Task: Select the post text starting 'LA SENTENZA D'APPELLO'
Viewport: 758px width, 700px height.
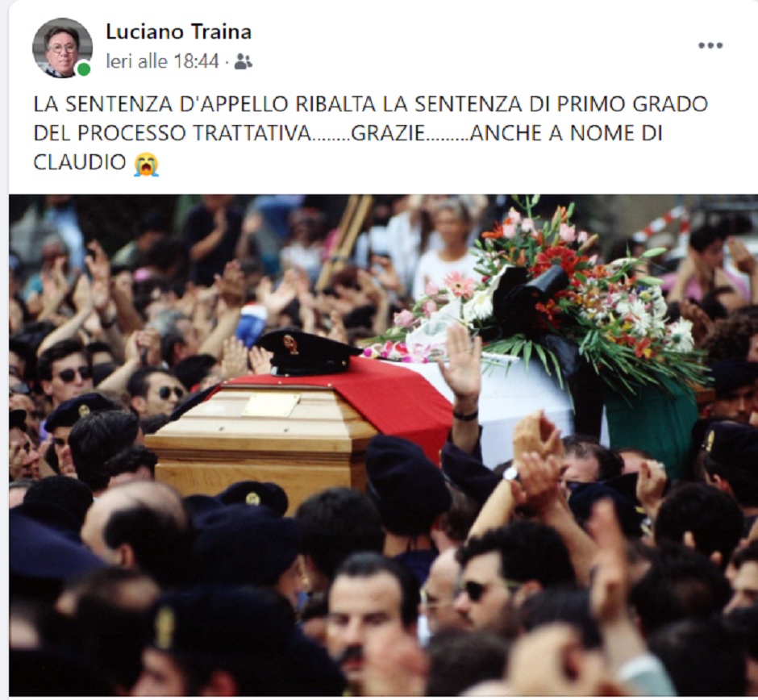Action: 370,133
